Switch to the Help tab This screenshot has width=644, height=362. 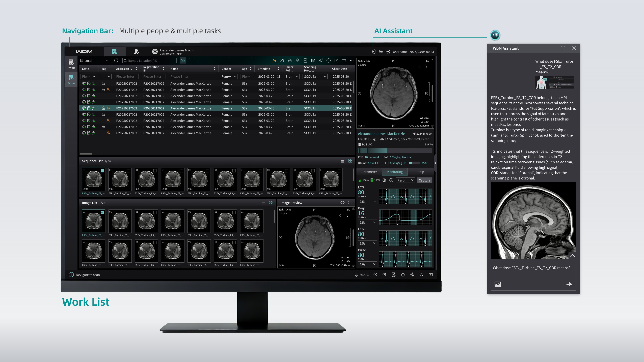click(420, 172)
